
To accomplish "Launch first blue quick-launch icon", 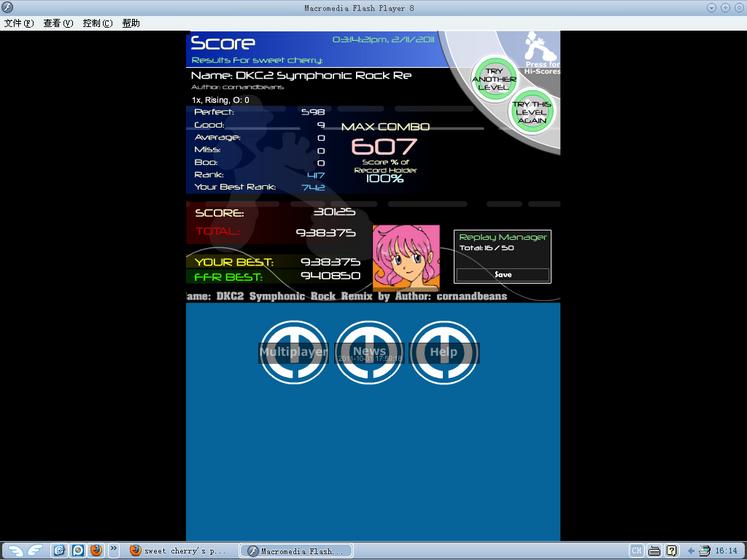I will click(x=59, y=550).
